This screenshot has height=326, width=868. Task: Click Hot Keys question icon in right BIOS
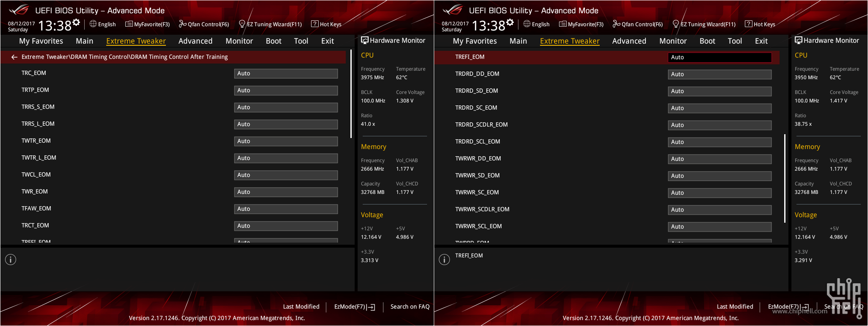coord(749,24)
